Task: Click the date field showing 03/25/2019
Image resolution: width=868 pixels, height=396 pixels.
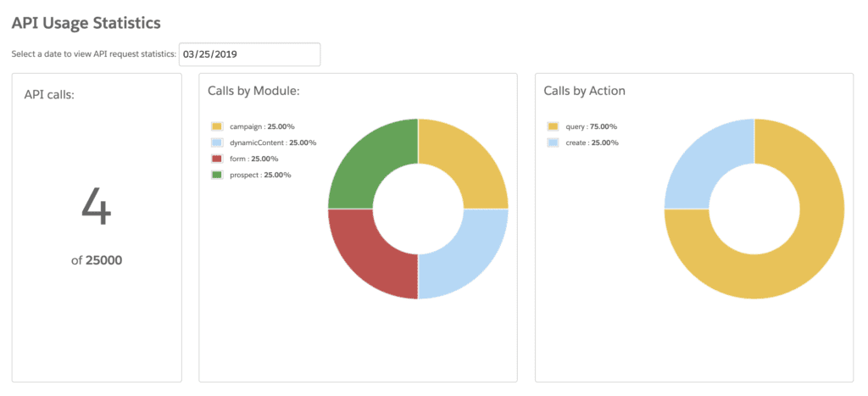Action: coord(249,54)
